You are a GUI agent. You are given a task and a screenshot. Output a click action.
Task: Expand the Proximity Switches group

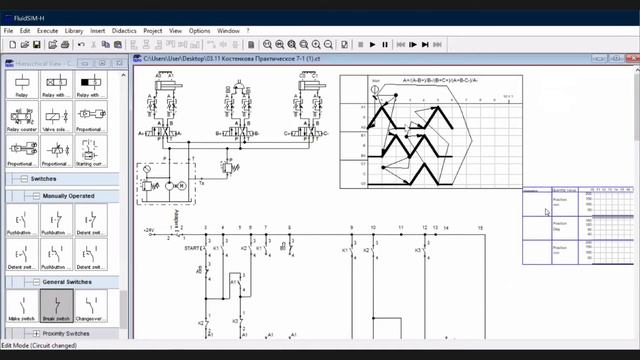tap(36, 333)
